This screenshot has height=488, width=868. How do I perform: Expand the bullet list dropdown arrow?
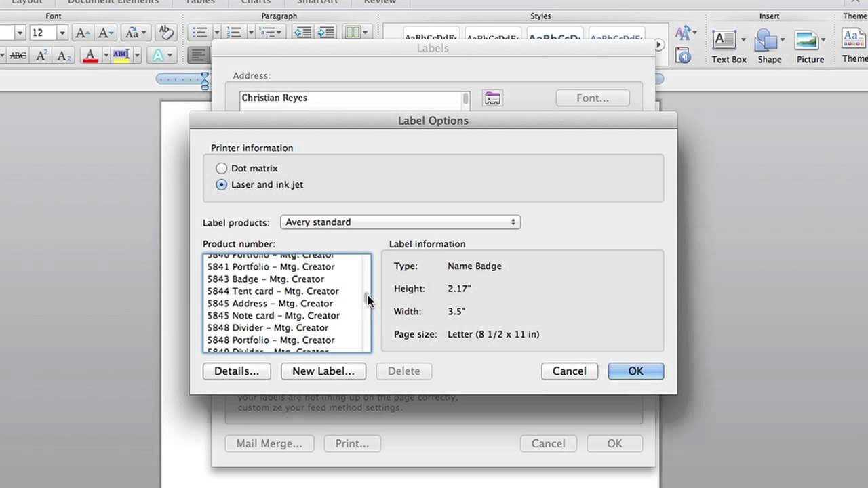click(216, 33)
